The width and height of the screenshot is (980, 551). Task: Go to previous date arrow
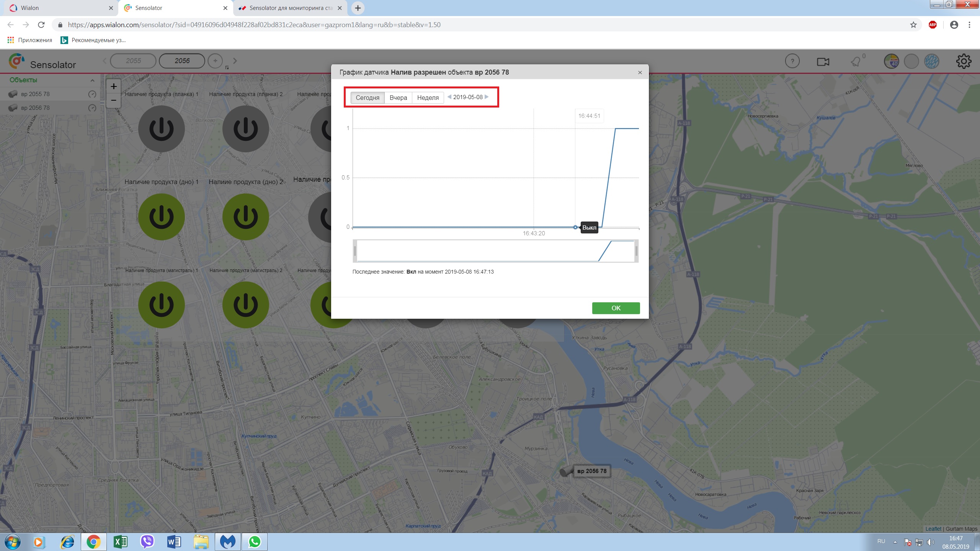[449, 97]
